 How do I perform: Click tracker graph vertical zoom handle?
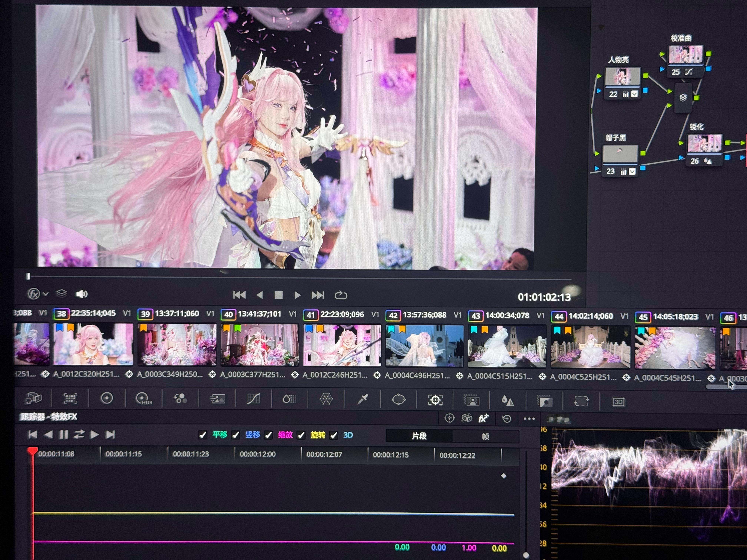[x=526, y=555]
